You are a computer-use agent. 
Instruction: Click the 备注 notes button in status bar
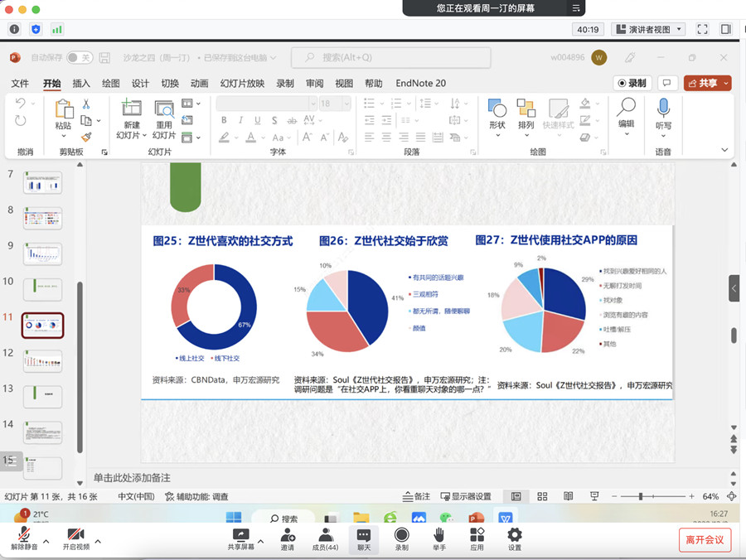coord(416,496)
